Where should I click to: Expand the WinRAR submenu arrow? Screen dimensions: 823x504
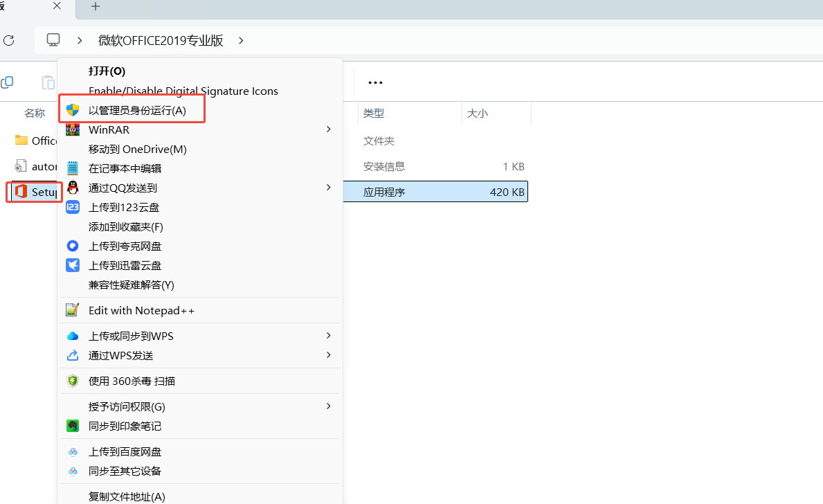click(x=329, y=129)
